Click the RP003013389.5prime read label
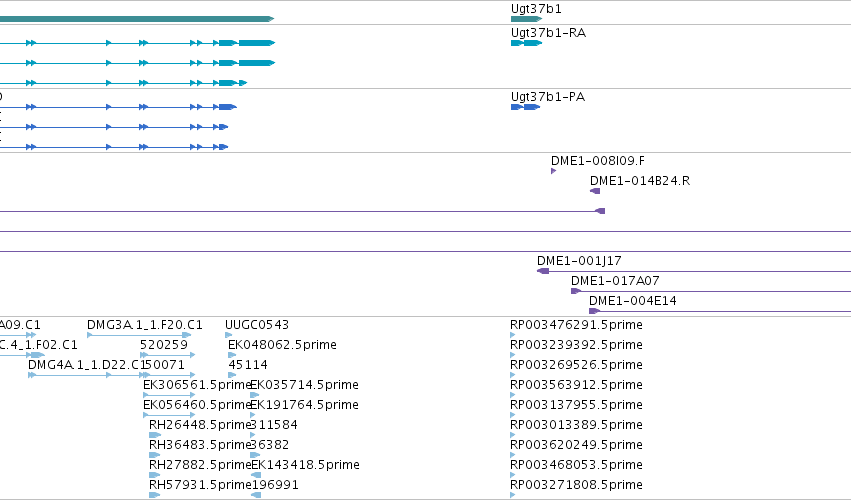Screen dimensions: 851x500 pyautogui.click(x=576, y=425)
